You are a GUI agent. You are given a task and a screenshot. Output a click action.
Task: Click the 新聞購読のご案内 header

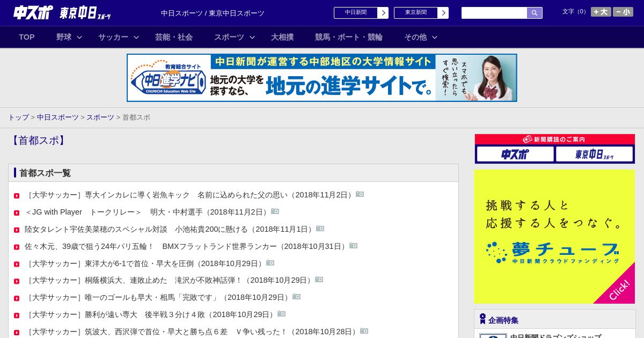555,139
